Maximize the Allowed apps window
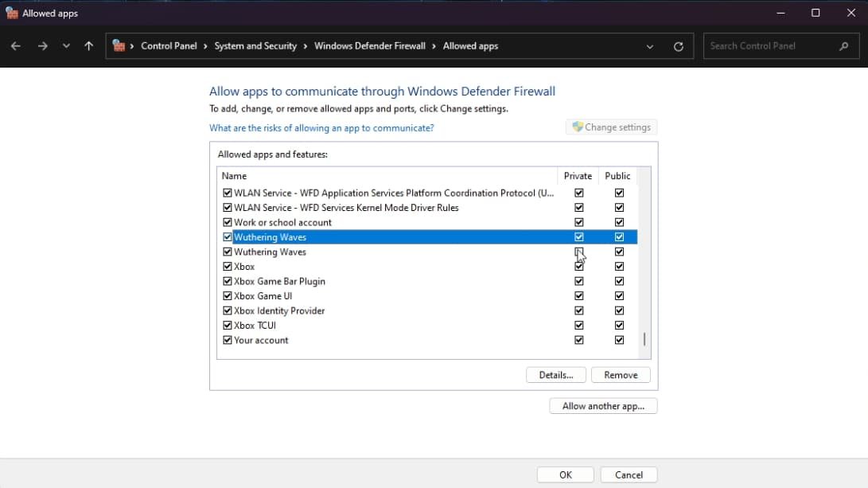The height and width of the screenshot is (488, 868). click(815, 13)
